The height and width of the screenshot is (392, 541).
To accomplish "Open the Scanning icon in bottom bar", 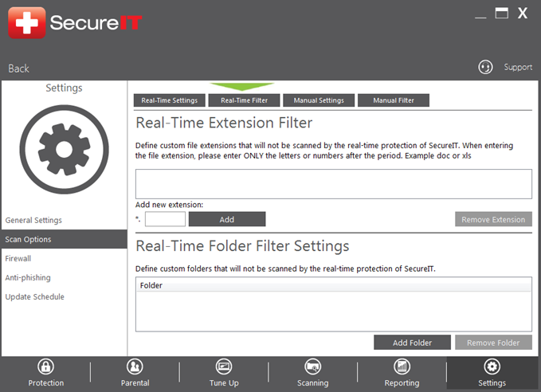I will click(x=313, y=367).
